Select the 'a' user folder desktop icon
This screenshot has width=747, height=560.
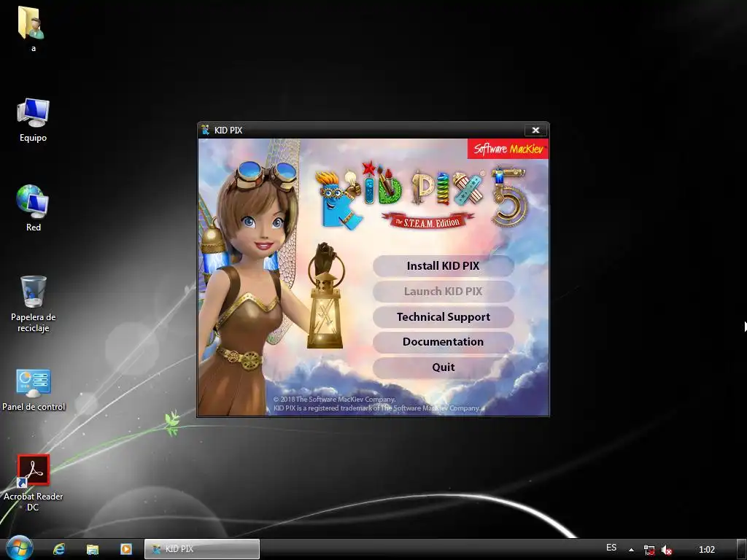click(33, 28)
